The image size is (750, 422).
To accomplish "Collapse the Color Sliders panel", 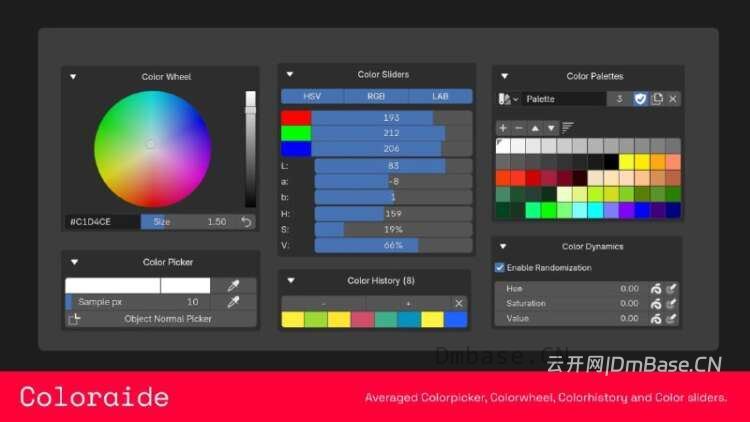I will [290, 75].
